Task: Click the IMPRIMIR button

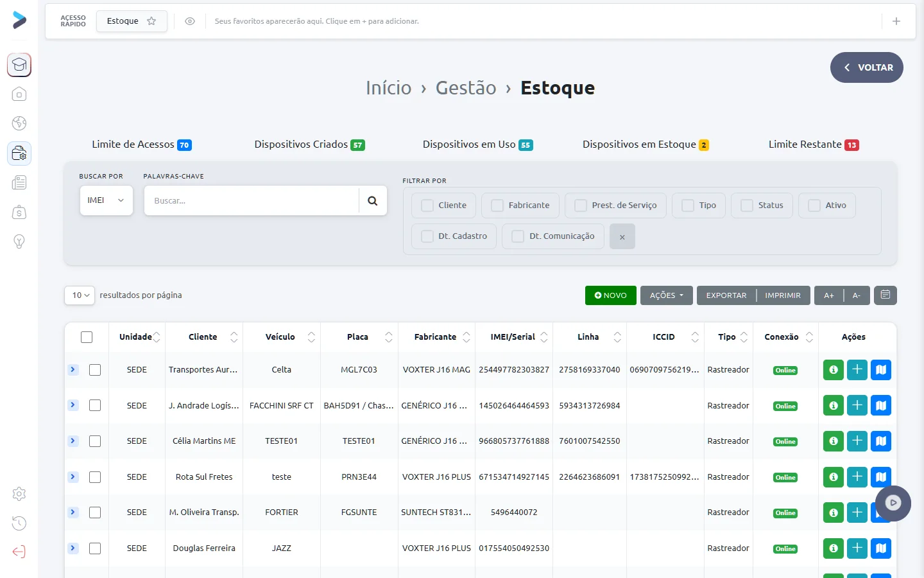Action: pyautogui.click(x=783, y=295)
